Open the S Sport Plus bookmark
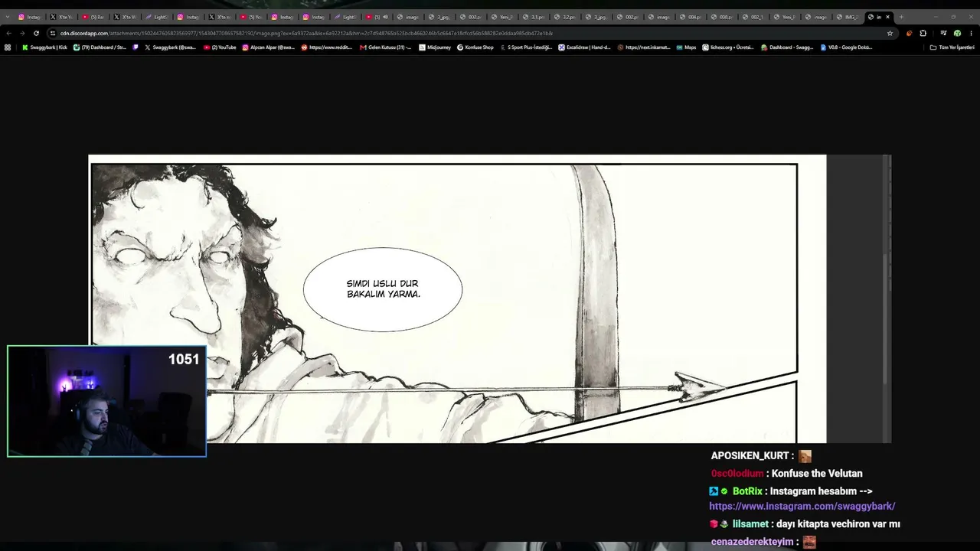Screen dimensions: 980x551 tap(526, 47)
